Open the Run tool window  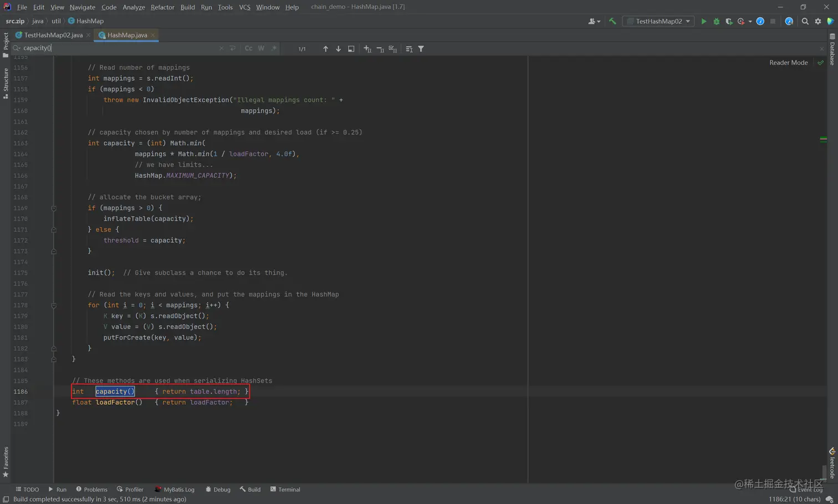[57, 490]
